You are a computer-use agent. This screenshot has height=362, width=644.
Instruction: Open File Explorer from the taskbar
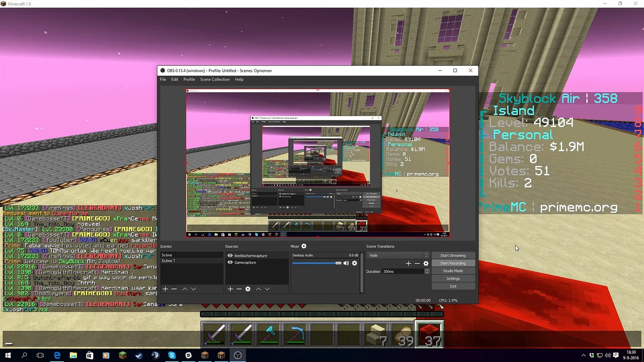73,355
